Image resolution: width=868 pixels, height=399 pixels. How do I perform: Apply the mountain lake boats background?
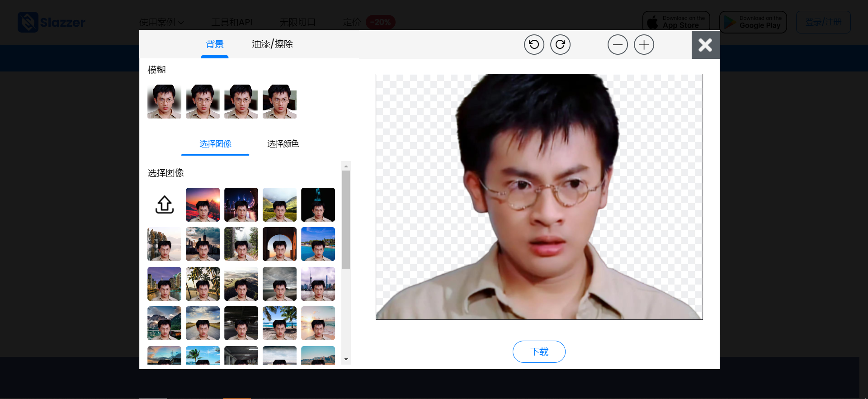(x=164, y=323)
